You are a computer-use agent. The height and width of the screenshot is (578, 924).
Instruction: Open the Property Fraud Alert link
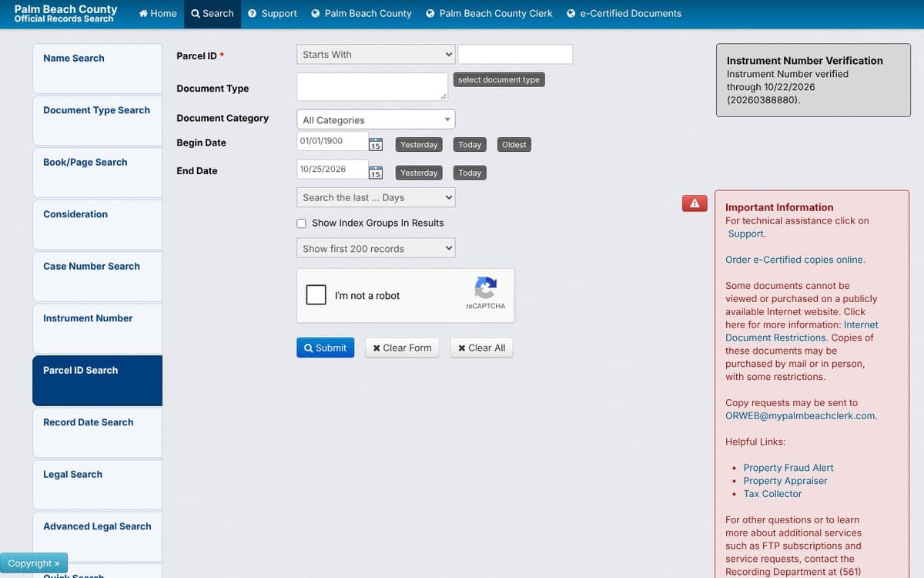point(788,468)
